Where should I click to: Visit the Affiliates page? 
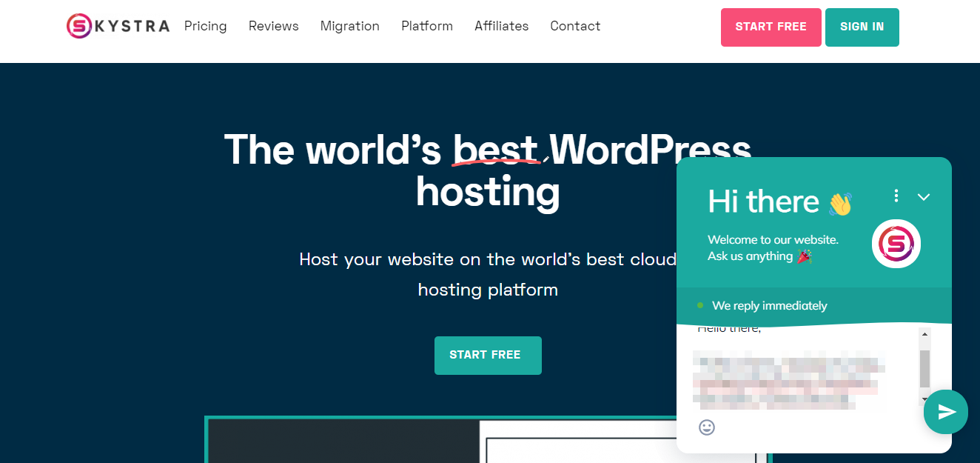502,27
